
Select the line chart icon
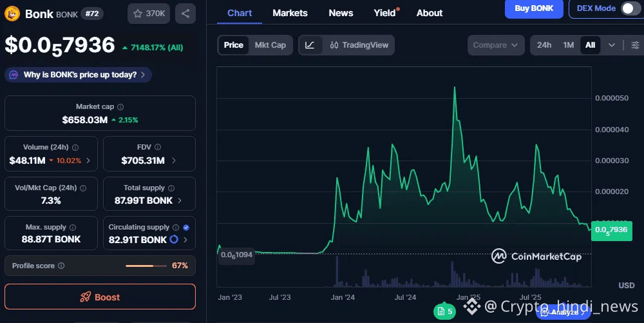(310, 45)
